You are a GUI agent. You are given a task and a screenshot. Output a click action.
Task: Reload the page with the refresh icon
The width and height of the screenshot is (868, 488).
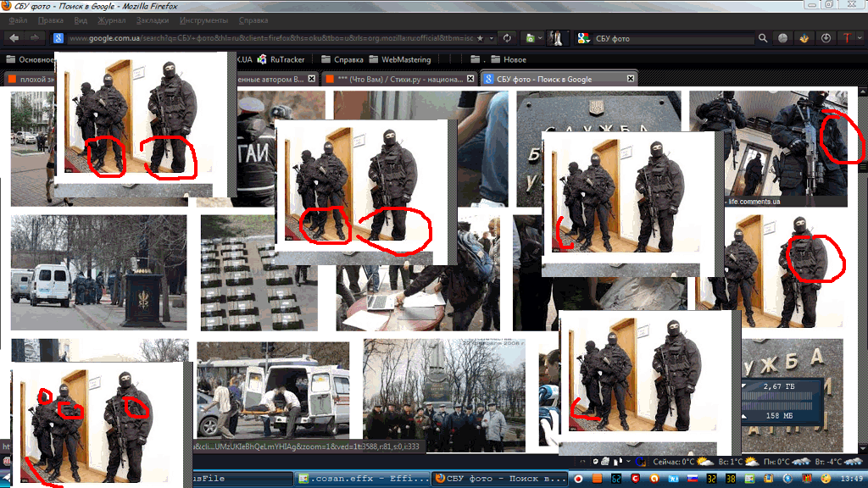(x=507, y=38)
